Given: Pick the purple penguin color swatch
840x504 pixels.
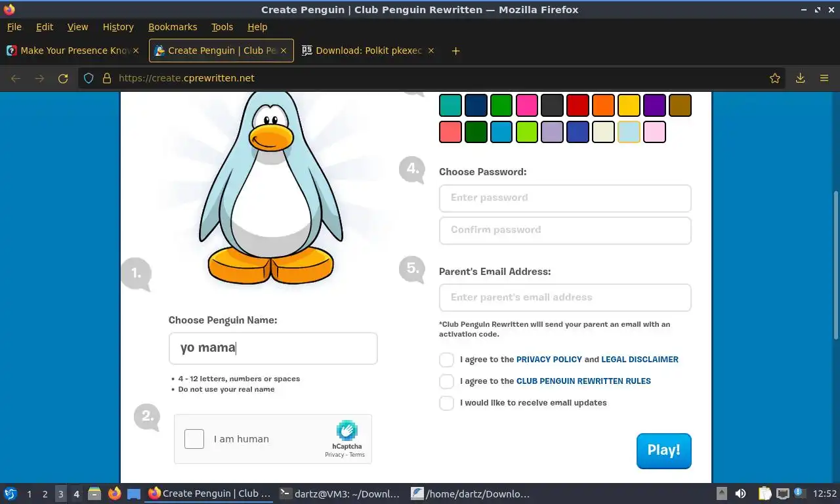Looking at the screenshot, I should (x=654, y=105).
